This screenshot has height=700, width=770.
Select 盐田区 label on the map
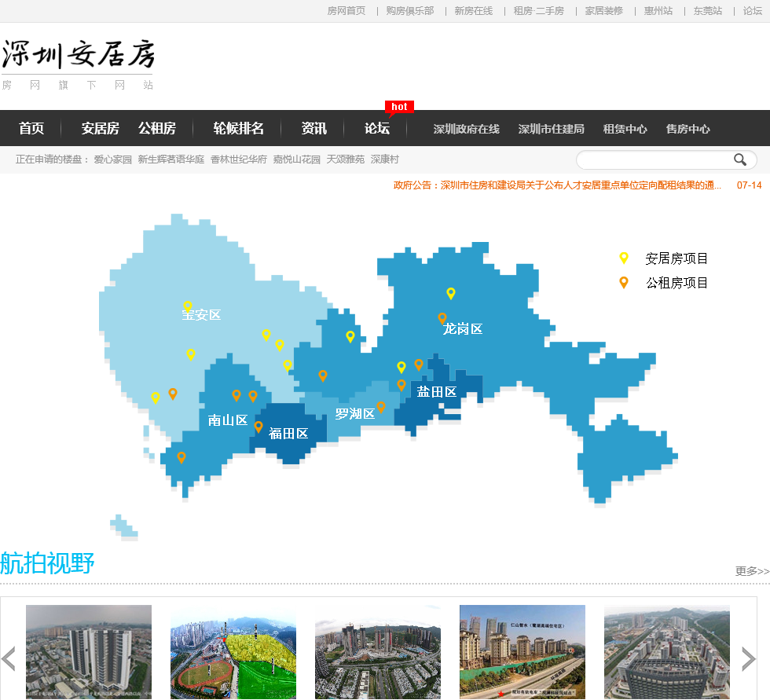tap(437, 392)
